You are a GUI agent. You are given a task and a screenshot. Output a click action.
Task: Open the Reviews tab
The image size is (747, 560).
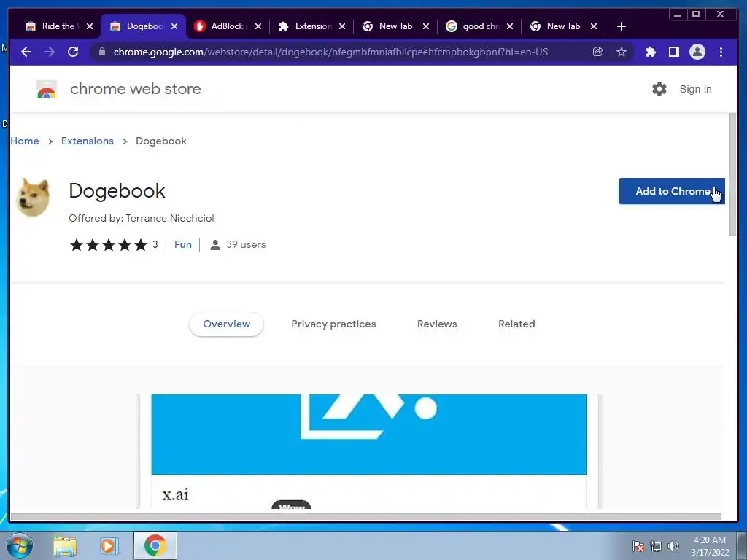point(437,324)
